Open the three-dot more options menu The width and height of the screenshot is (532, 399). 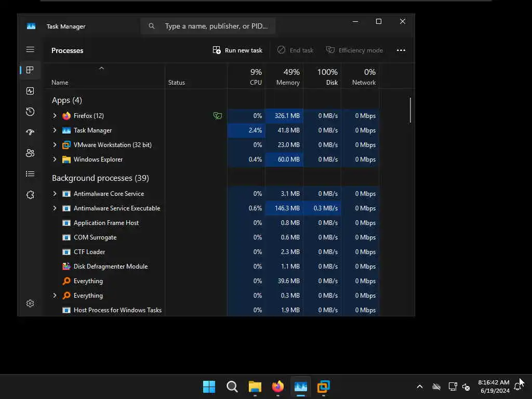point(401,50)
